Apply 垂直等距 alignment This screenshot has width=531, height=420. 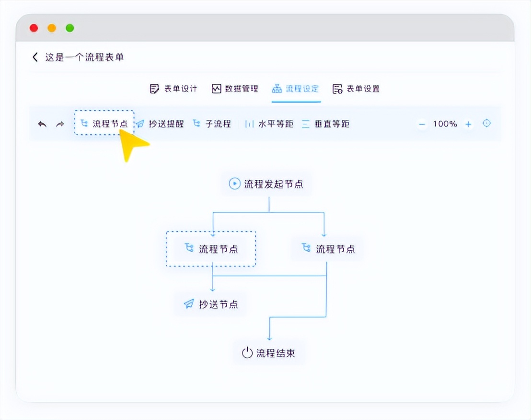(x=331, y=123)
